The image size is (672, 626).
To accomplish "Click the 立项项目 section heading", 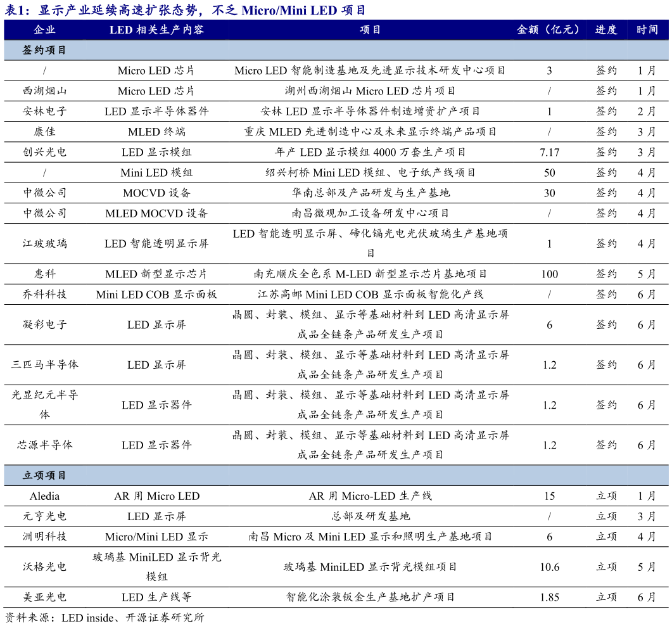I will (x=44, y=475).
